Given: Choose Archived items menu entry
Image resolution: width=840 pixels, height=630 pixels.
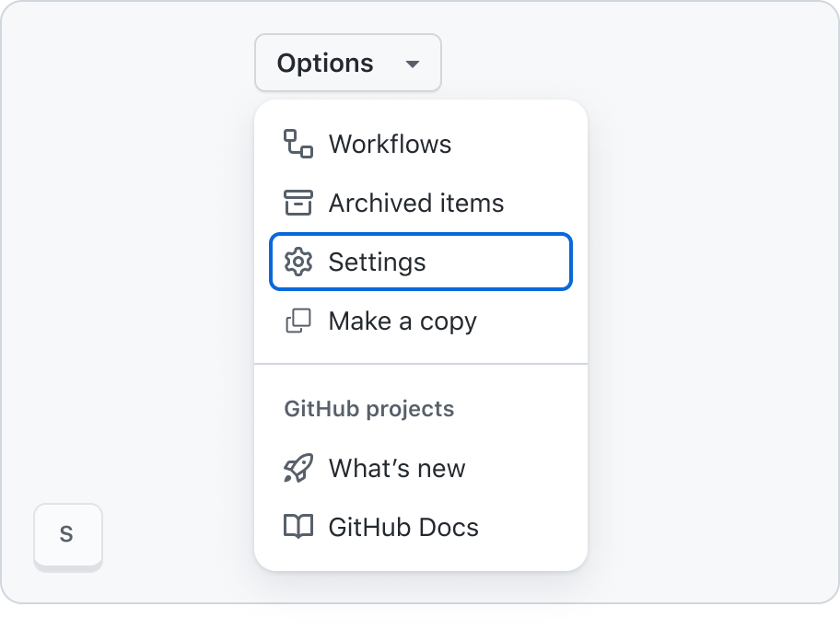Looking at the screenshot, I should coord(421,203).
